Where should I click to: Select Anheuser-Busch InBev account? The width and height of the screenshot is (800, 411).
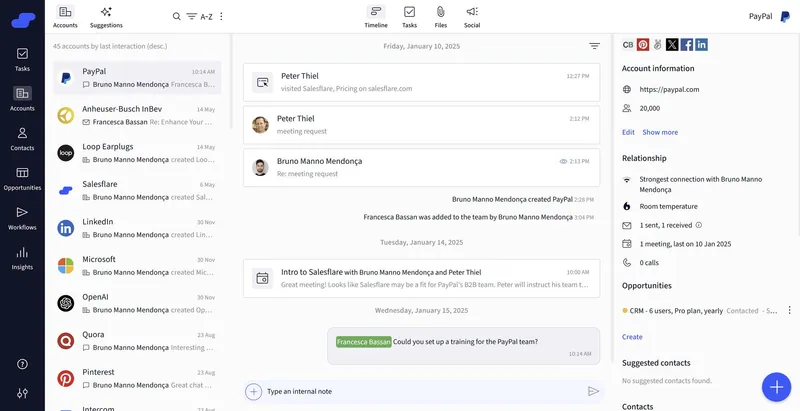click(x=137, y=115)
